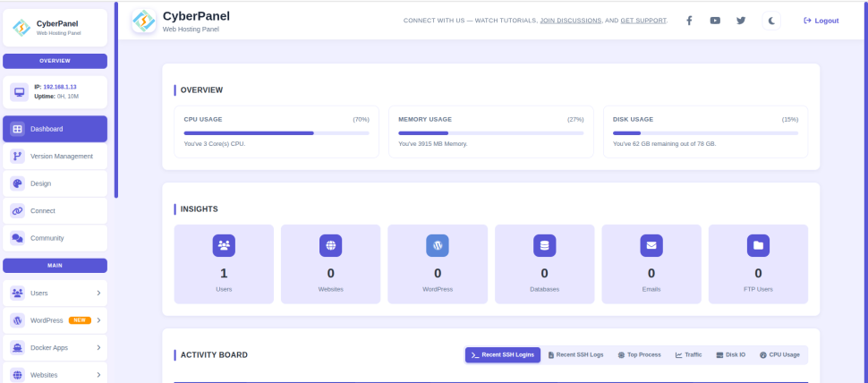Click the NEW badge next to WordPress
This screenshot has height=383, width=868.
80,319
